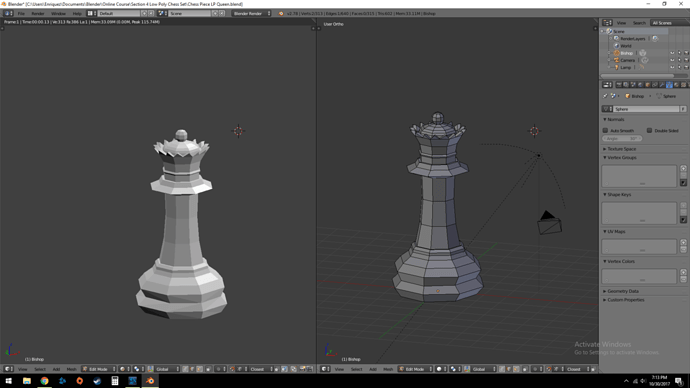
Task: Click the OpenGL render image icon in the left viewport
Action: point(302,369)
